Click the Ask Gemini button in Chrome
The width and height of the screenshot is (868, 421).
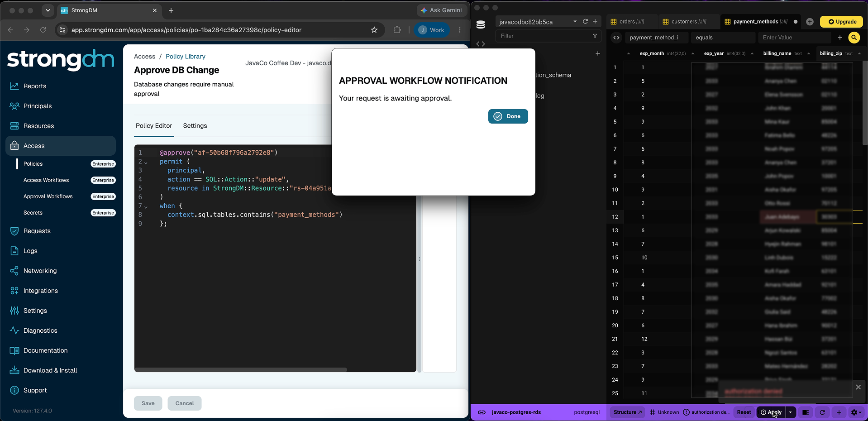pos(441,10)
